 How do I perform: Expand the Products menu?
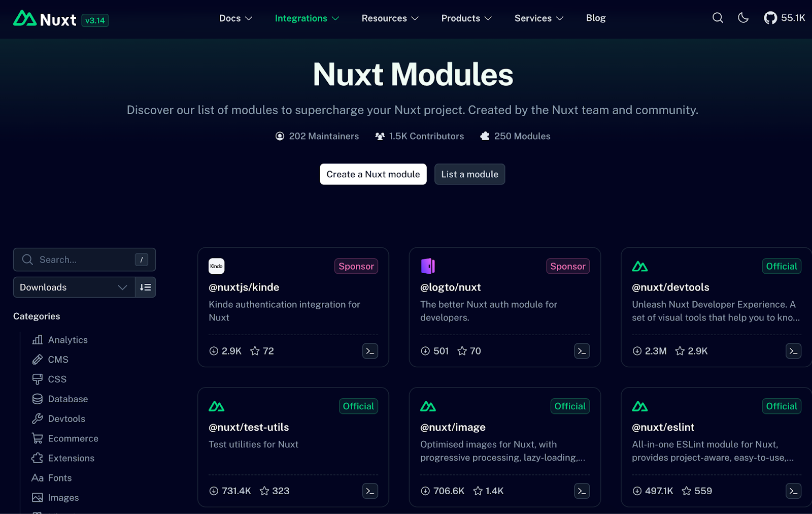pyautogui.click(x=466, y=18)
